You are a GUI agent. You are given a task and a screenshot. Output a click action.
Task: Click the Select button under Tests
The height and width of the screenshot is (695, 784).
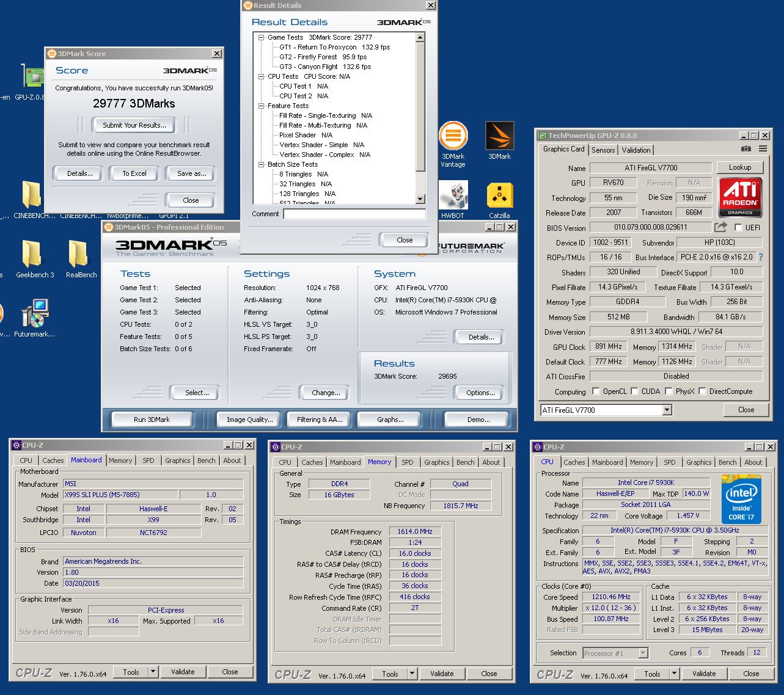(197, 393)
